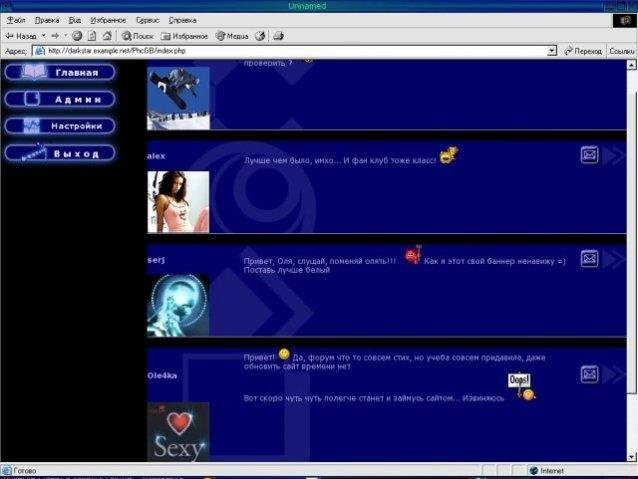The image size is (638, 479).
Task: Open the Ссылки links bar
Action: pyautogui.click(x=621, y=51)
